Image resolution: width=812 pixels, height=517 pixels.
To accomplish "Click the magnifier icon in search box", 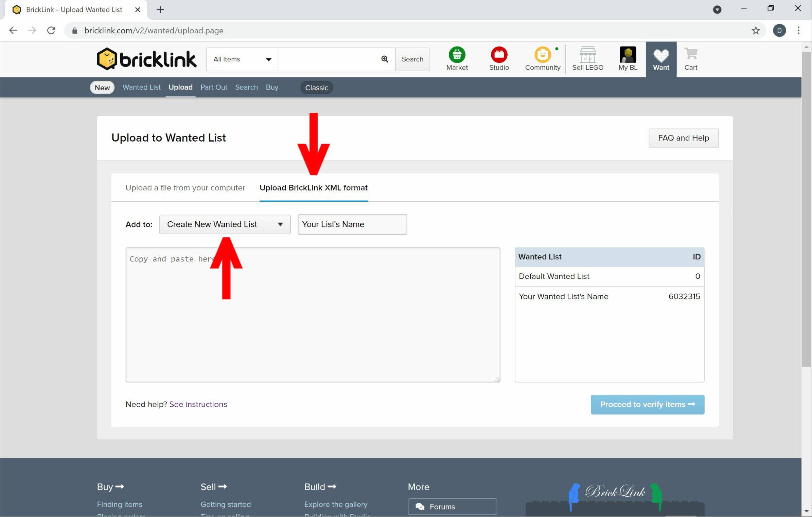I will coord(385,59).
